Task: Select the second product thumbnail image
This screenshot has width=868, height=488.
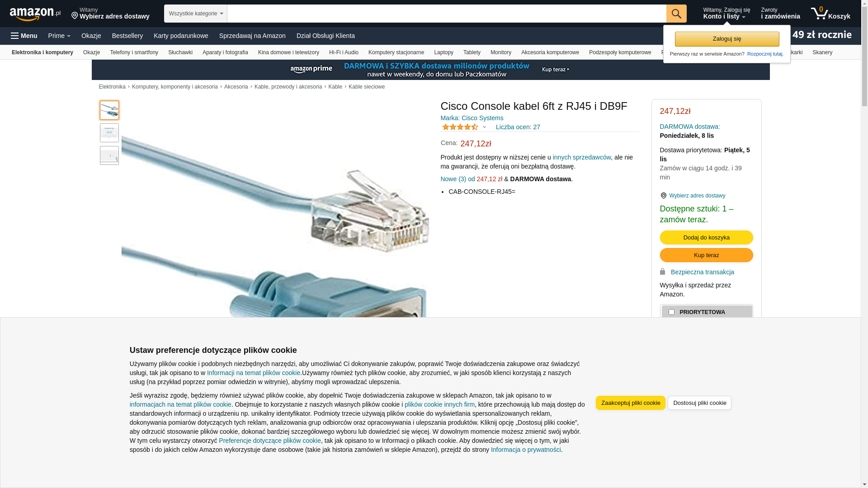Action: coord(109,133)
